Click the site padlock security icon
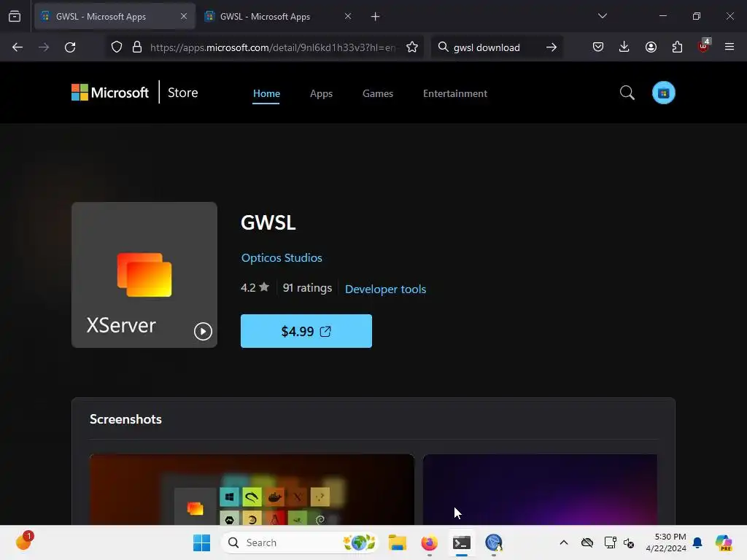 pyautogui.click(x=137, y=47)
